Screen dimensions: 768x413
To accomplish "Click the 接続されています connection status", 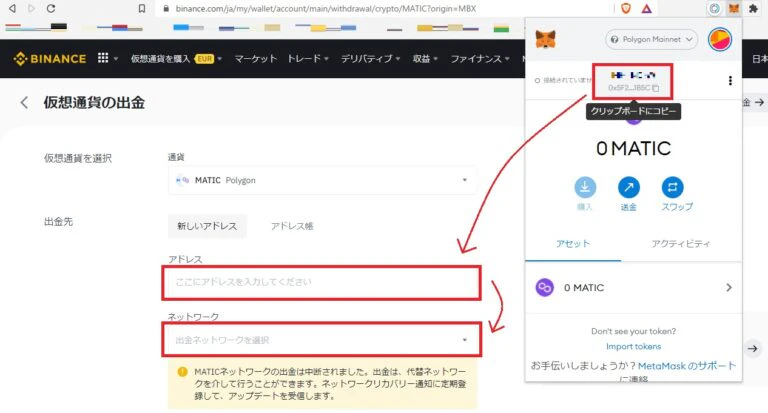I will (x=563, y=80).
